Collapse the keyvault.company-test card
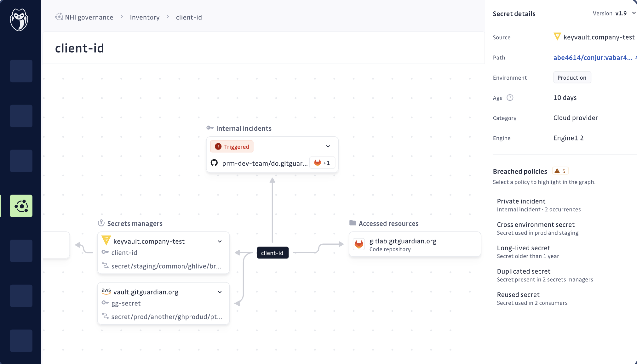This screenshot has height=364, width=637. click(x=220, y=242)
